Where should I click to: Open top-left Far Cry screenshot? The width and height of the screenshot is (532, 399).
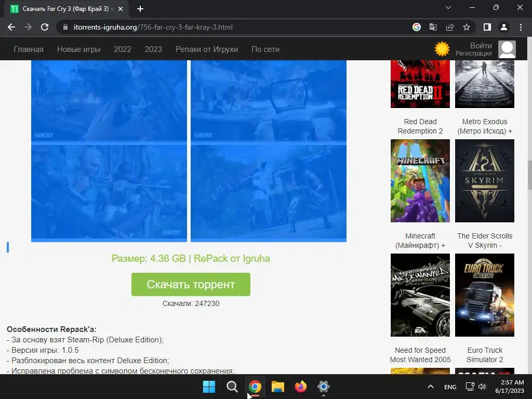109,101
